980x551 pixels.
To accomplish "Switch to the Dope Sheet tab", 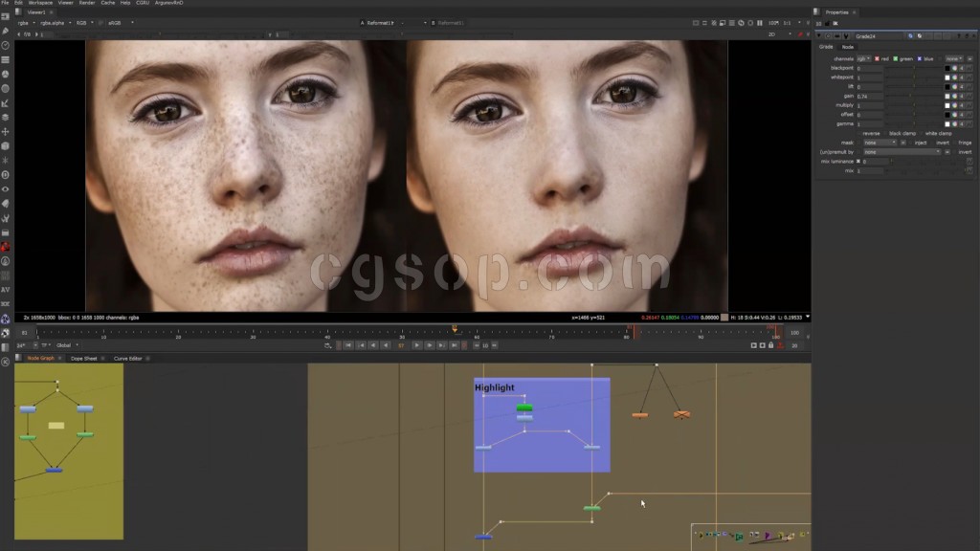I will [x=84, y=358].
